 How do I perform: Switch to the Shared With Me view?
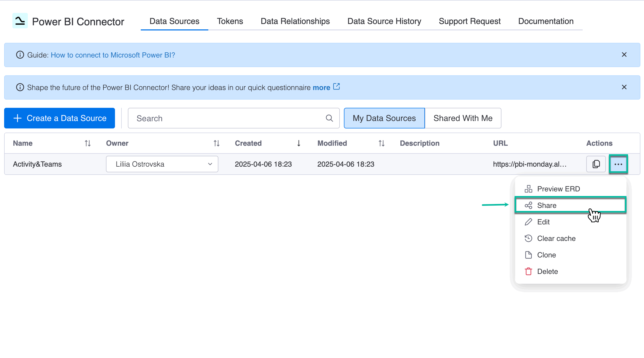(x=463, y=118)
